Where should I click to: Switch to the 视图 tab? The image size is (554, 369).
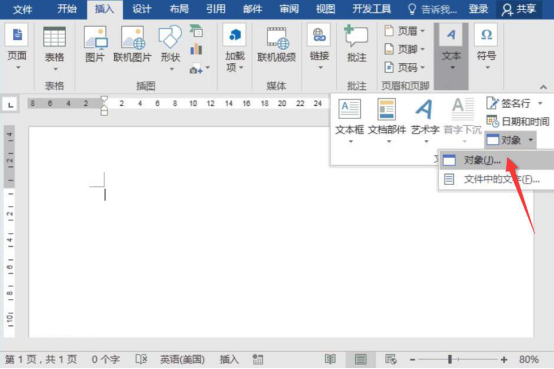325,9
